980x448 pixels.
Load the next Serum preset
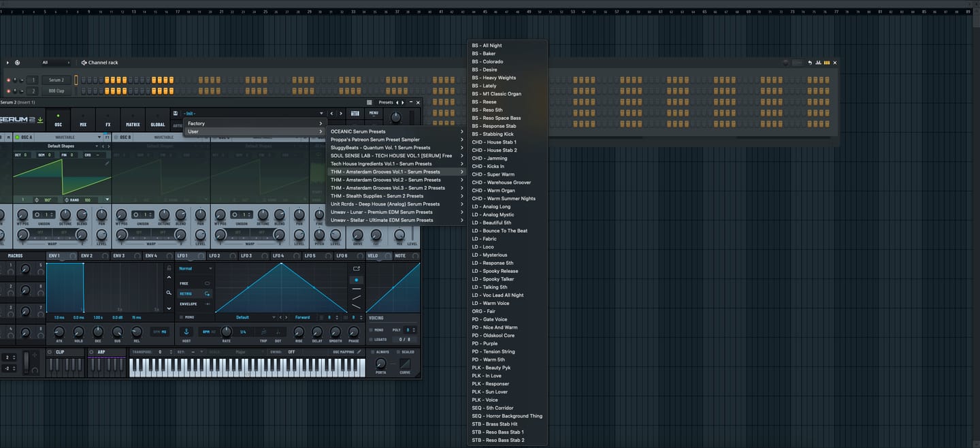(x=341, y=113)
